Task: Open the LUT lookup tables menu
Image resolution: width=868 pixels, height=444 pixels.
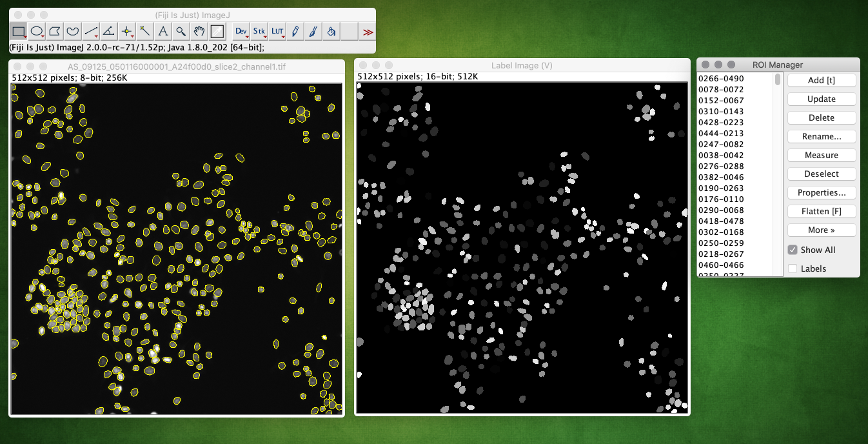Action: 277,30
